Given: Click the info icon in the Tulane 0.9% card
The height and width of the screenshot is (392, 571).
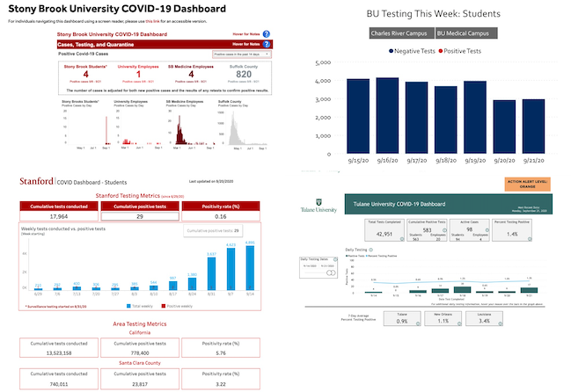Looking at the screenshot, I should (418, 323).
